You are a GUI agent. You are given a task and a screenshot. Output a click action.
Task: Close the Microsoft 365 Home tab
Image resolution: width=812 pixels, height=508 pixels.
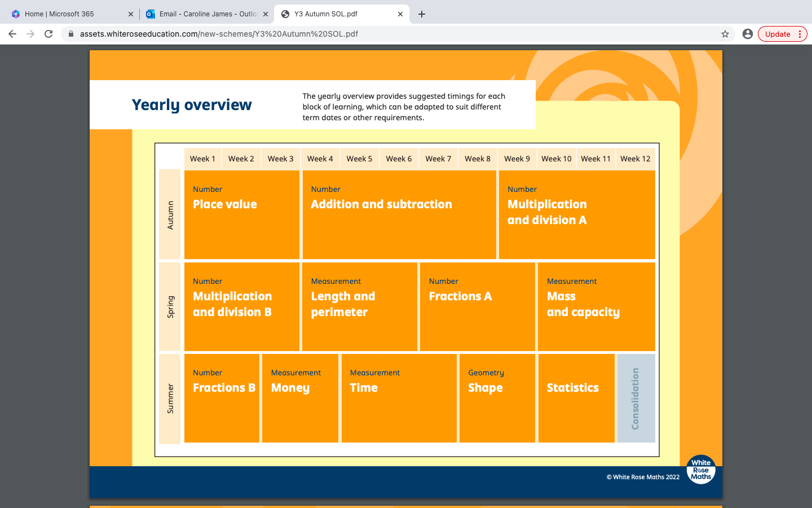(x=131, y=14)
